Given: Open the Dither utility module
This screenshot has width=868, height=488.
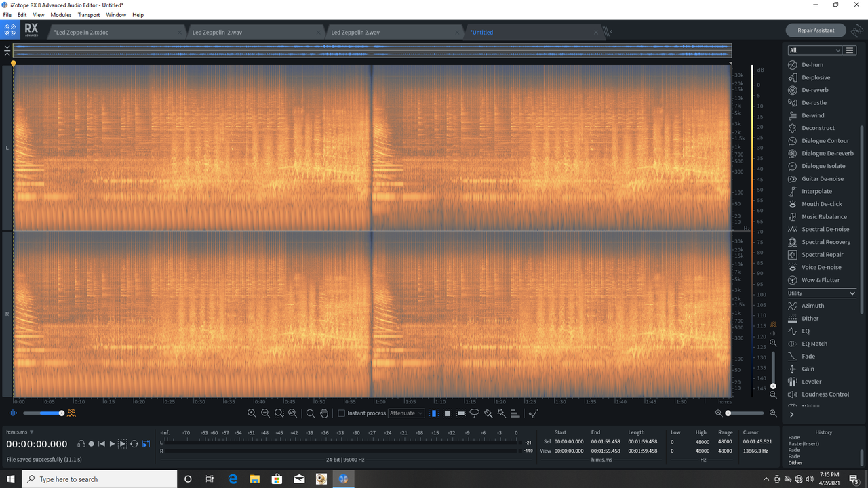Looking at the screenshot, I should coord(822,319).
